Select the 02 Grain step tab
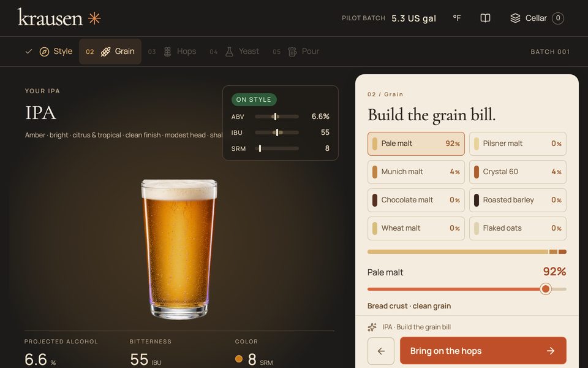The image size is (588, 368). click(110, 52)
